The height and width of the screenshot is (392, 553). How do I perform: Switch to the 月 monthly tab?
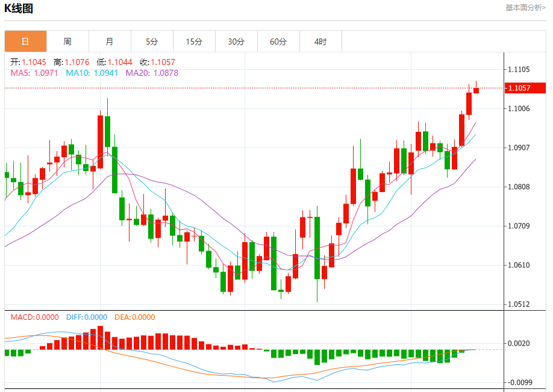[x=110, y=42]
